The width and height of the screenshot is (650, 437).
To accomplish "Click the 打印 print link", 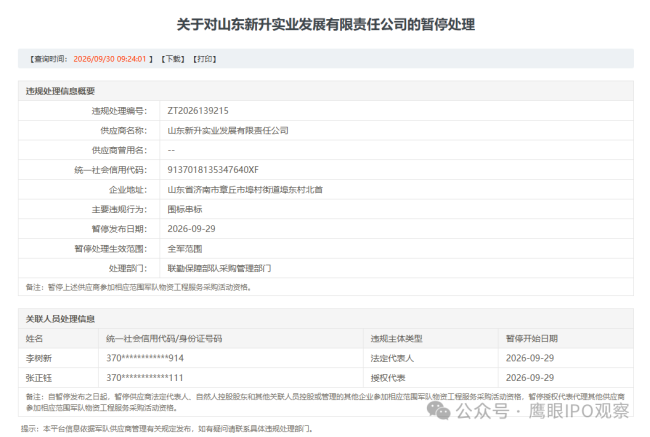I will [205, 59].
